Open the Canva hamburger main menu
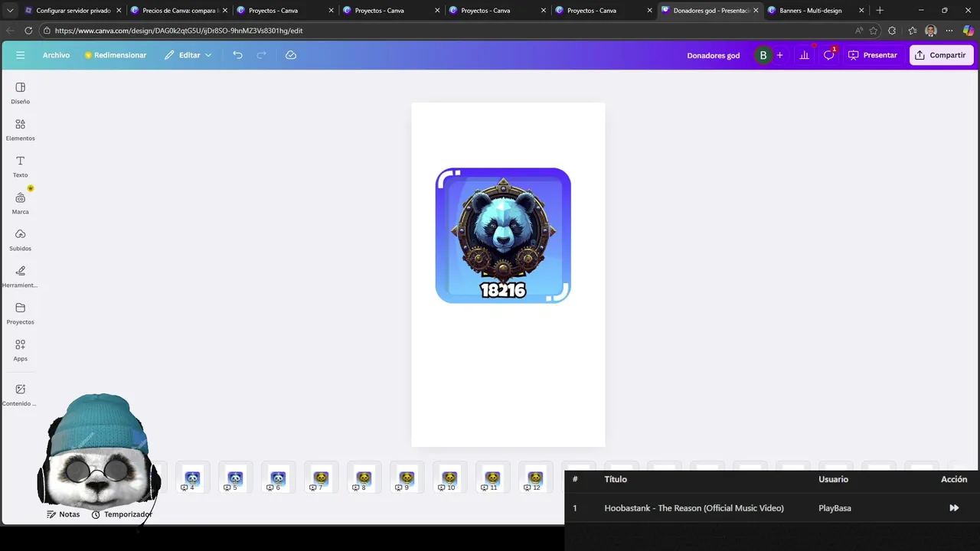The image size is (980, 551). (x=20, y=55)
